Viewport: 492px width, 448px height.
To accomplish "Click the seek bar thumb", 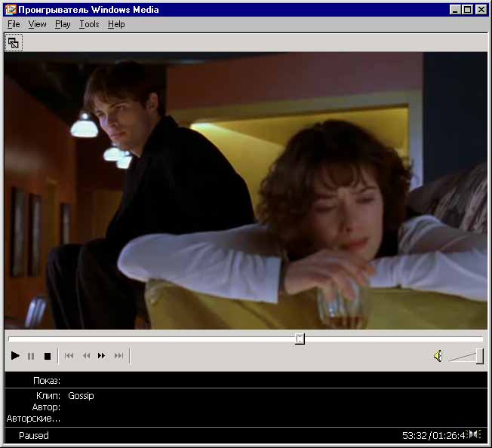I will point(300,339).
